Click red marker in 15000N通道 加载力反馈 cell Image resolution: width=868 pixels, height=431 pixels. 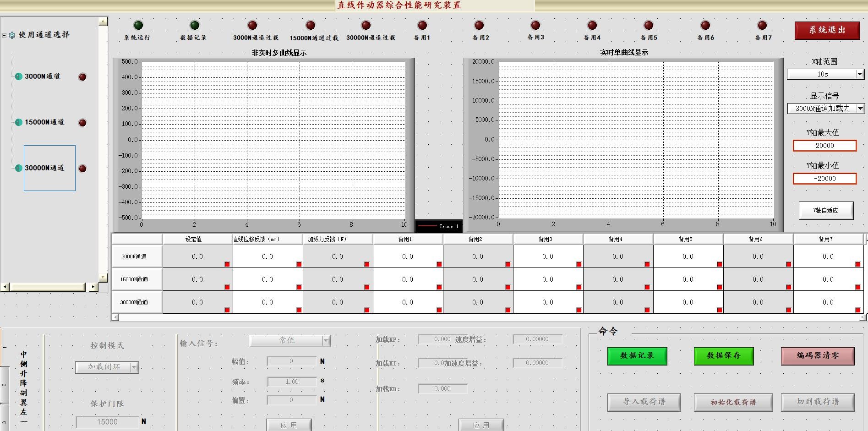tap(367, 287)
